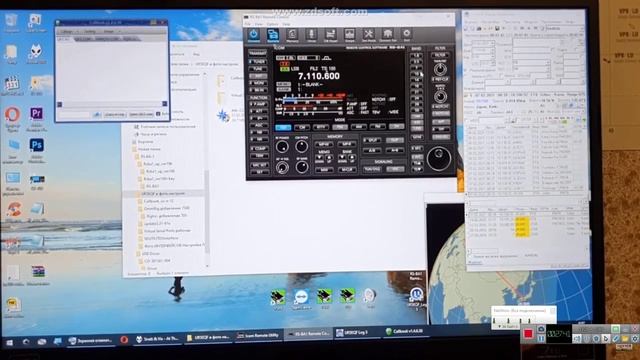The image size is (640, 360).
Task: Open the Memory toolbar icon in RS-BA1
Action: 292,35
